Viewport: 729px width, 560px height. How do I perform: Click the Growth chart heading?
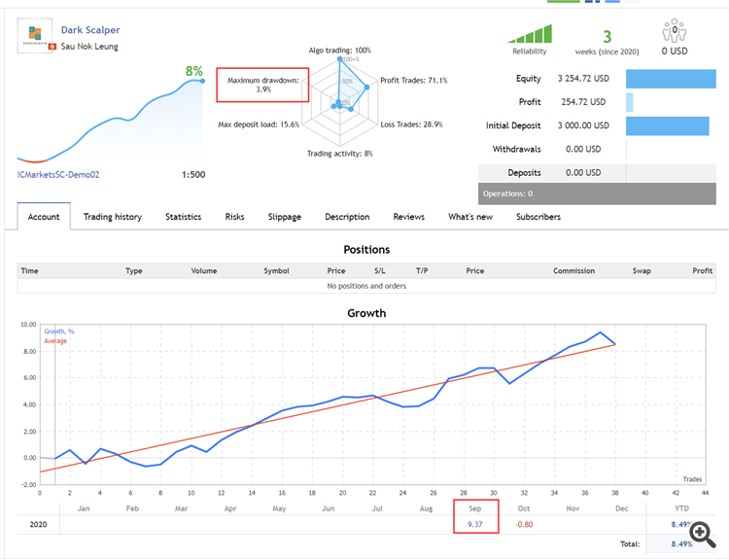coord(366,313)
